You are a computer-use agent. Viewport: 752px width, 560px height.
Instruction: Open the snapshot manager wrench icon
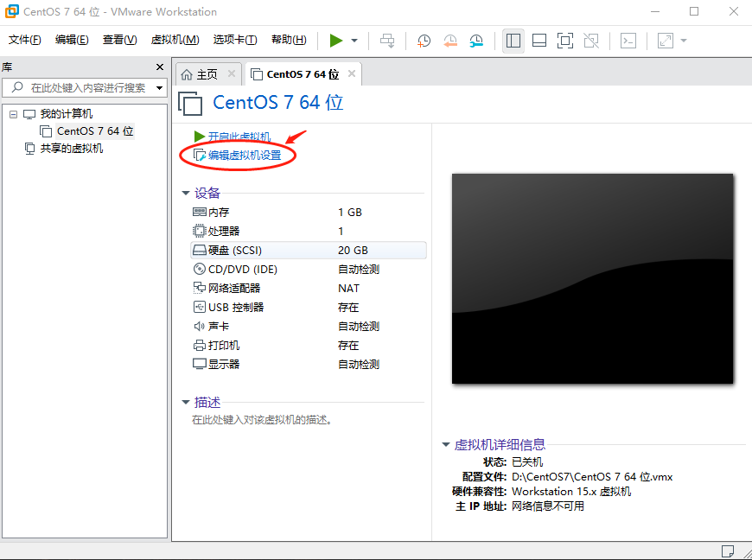coord(476,41)
